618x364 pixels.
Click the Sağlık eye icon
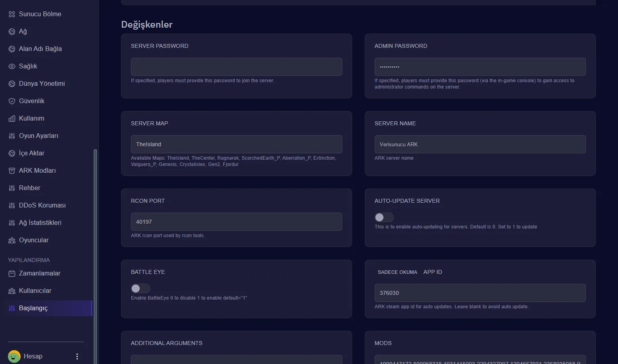pos(12,66)
